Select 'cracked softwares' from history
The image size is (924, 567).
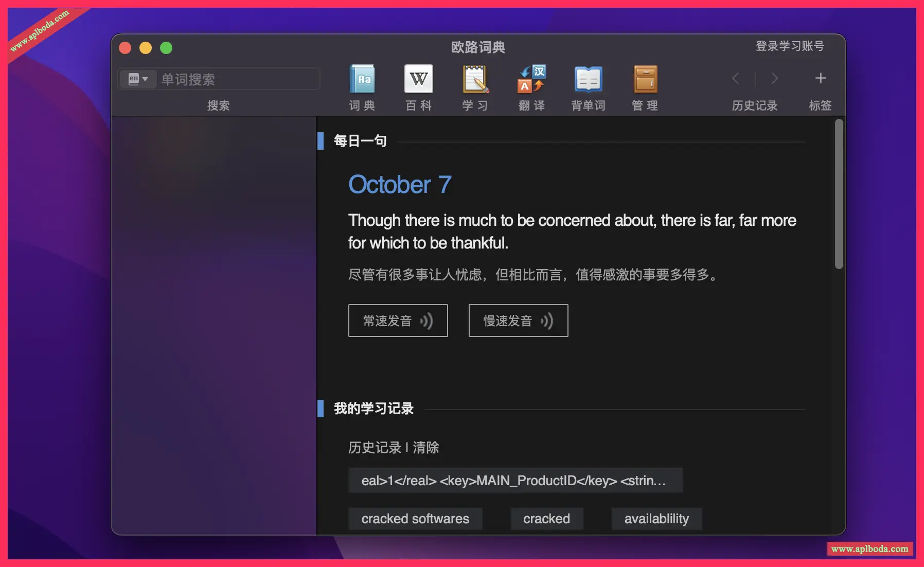[x=415, y=518]
